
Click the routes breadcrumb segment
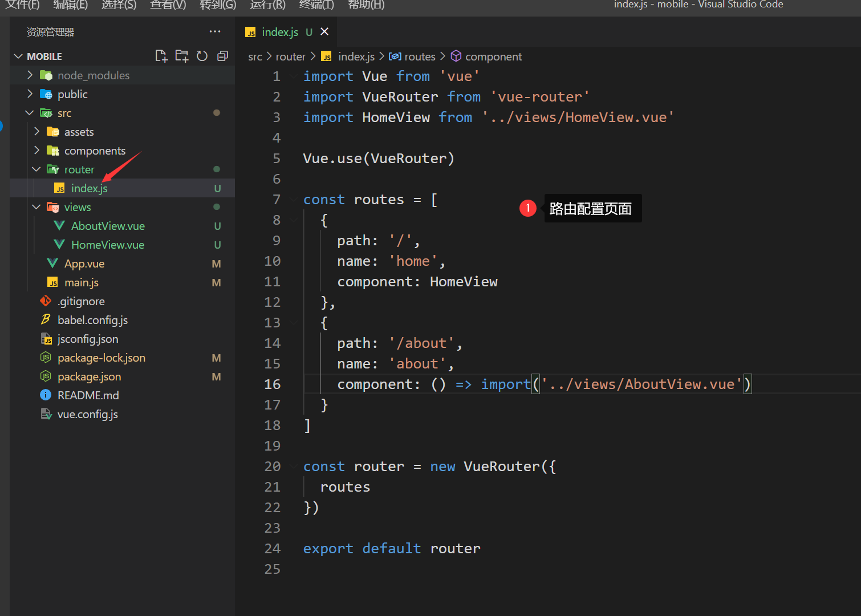[x=420, y=56]
